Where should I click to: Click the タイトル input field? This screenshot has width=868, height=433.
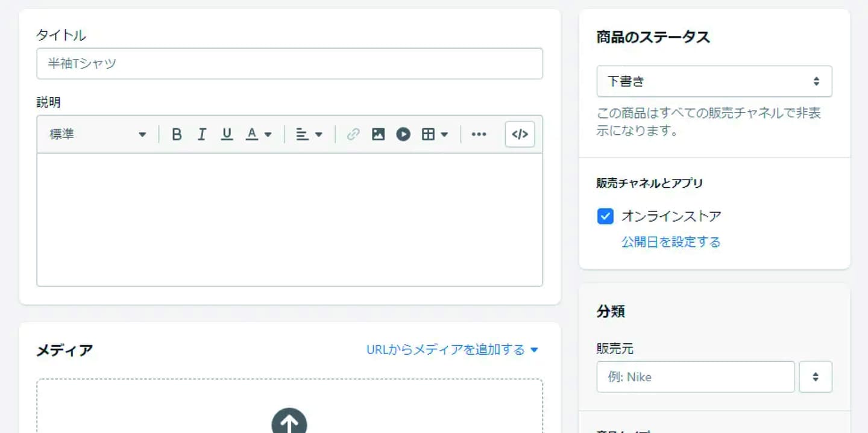pyautogui.click(x=289, y=64)
